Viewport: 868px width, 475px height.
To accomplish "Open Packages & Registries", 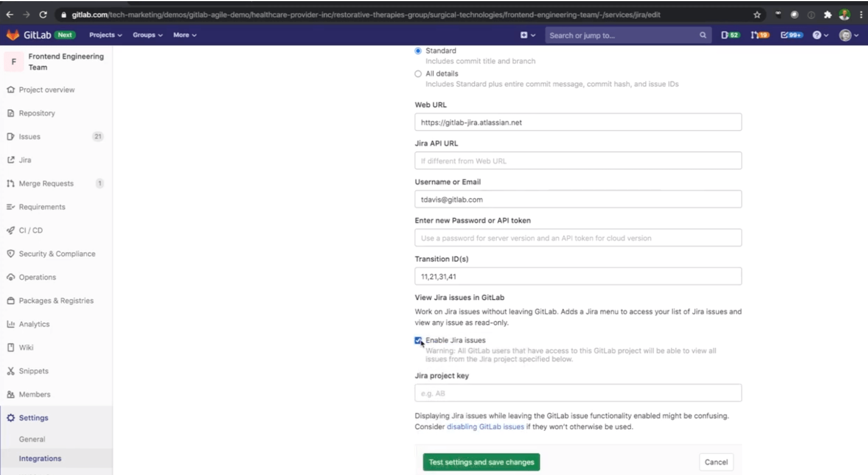I will tap(55, 300).
